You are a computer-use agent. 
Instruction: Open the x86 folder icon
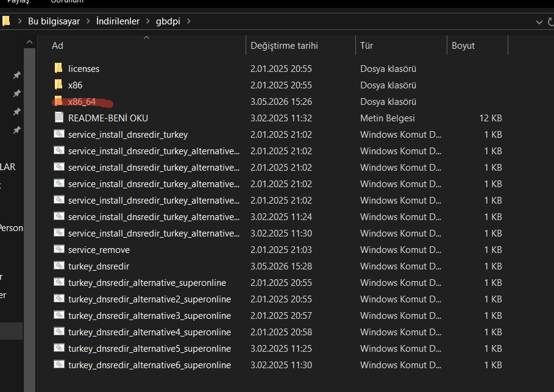tap(59, 85)
